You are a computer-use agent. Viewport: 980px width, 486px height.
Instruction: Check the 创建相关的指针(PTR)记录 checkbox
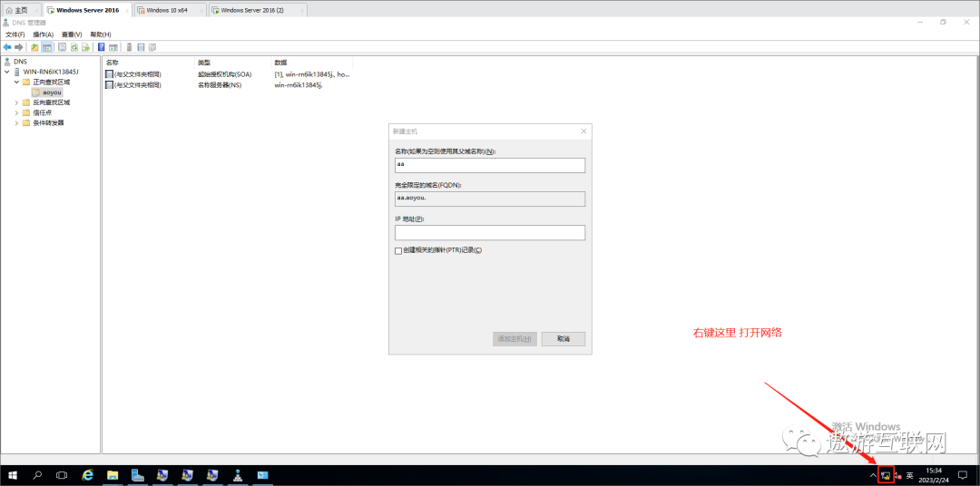398,250
